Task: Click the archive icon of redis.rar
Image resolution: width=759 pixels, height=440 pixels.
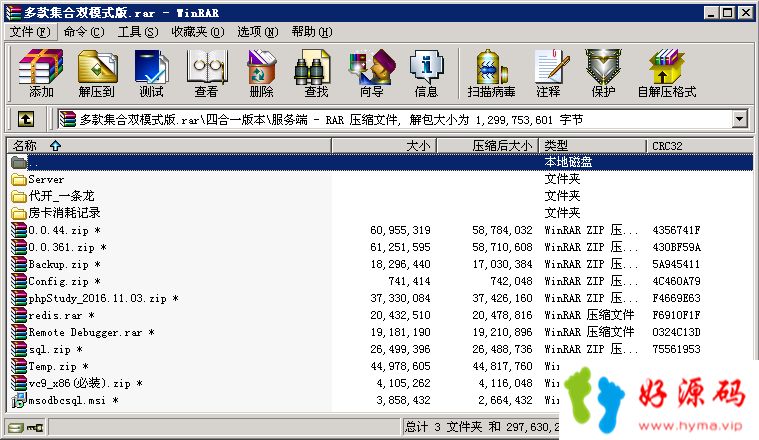Action: click(19, 315)
